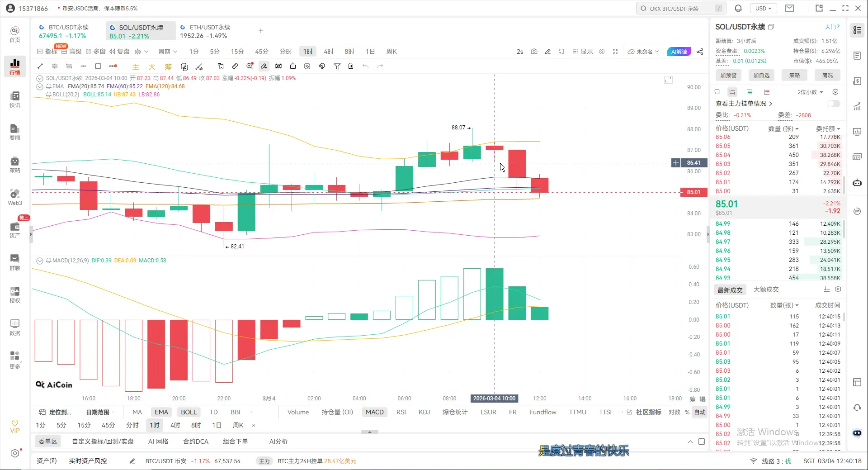868x470 pixels.
Task: Click the 筹 chip distribution icon
Action: coord(168,66)
